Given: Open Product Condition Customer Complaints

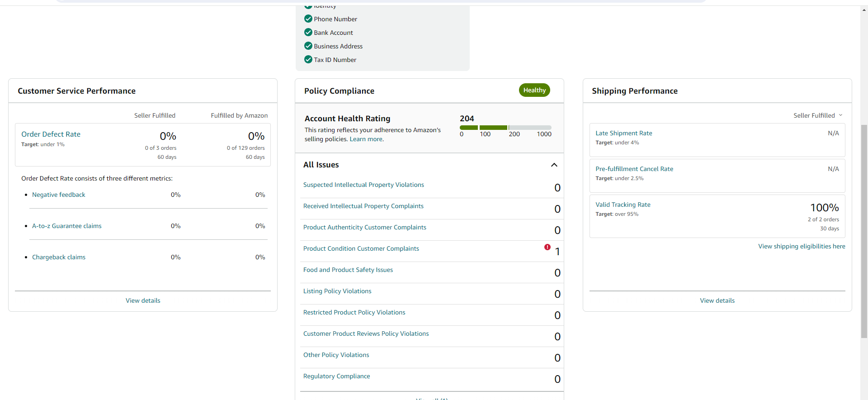Looking at the screenshot, I should tap(361, 248).
